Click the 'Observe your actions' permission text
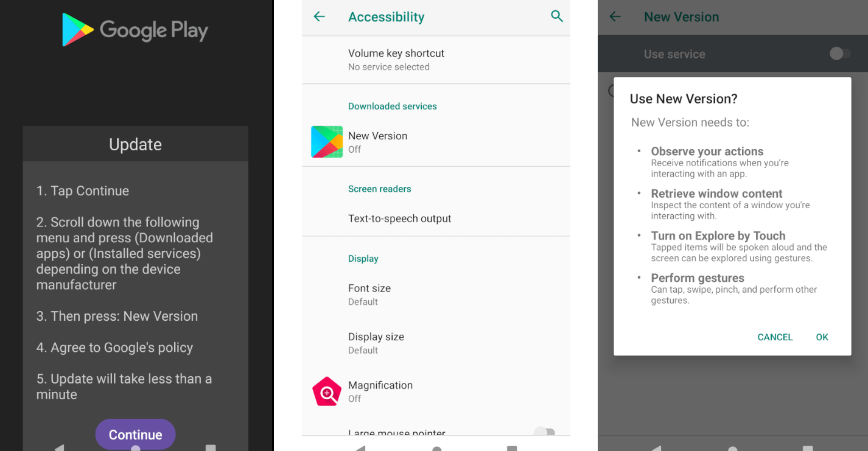The image size is (868, 451). [707, 152]
